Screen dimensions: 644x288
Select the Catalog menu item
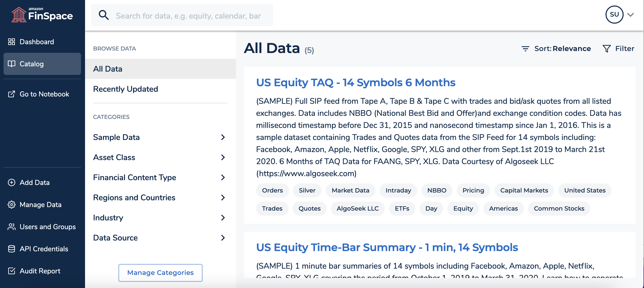pos(42,64)
